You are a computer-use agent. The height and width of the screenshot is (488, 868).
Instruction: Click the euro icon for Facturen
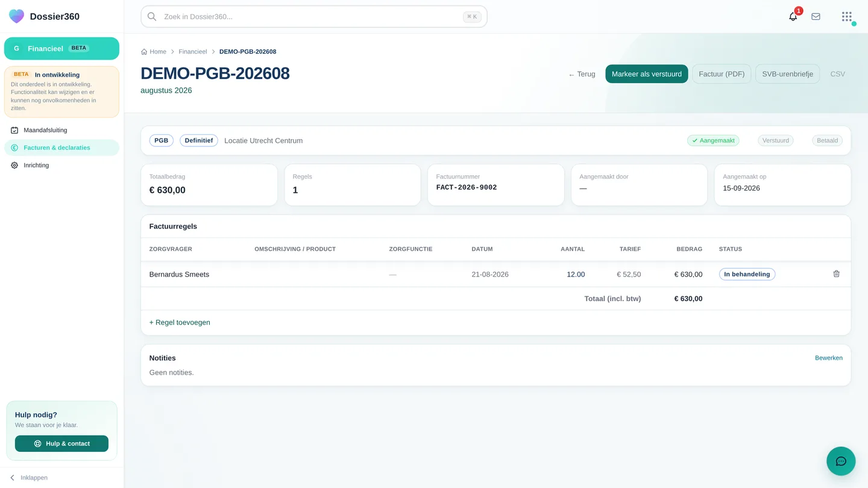[x=14, y=148]
